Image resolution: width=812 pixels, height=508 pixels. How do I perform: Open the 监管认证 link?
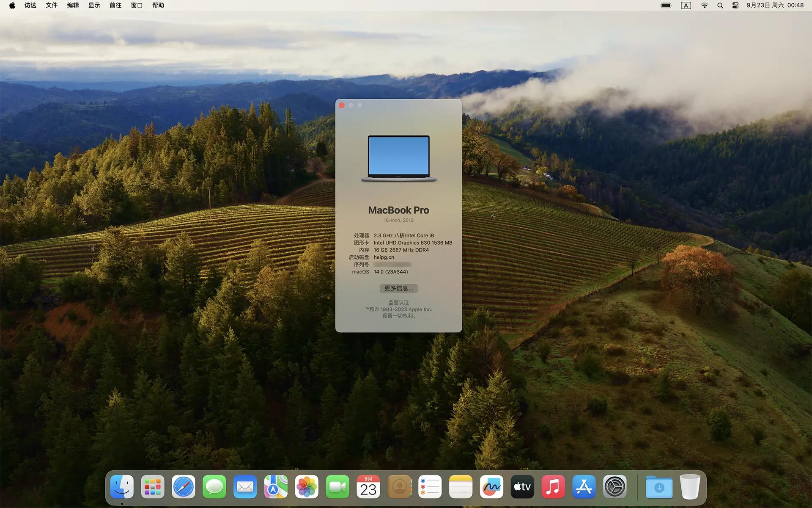398,302
